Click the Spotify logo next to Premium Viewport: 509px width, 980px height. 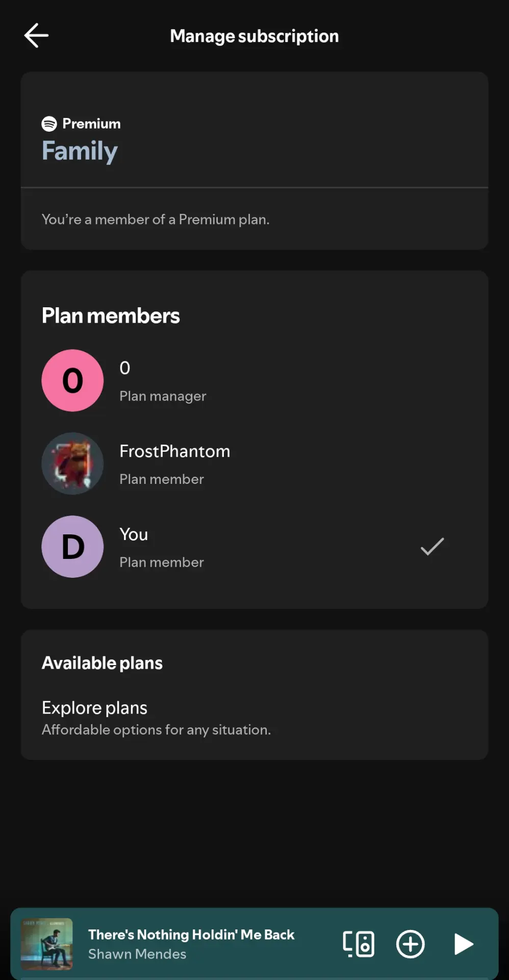click(x=49, y=124)
